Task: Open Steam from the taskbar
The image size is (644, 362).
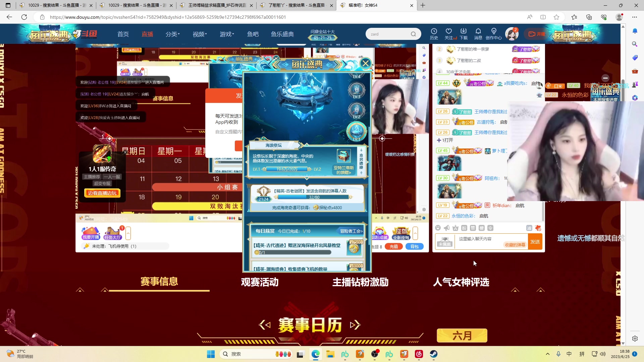Action: point(433,354)
